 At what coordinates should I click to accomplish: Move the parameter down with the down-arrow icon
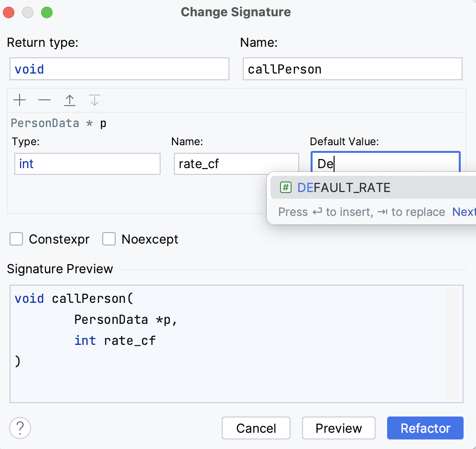(x=94, y=100)
